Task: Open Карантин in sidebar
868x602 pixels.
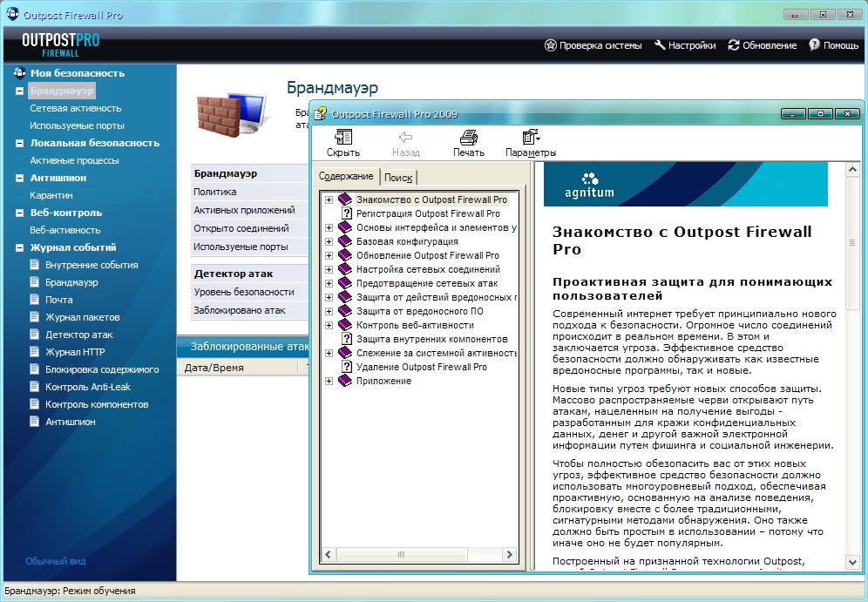Action: (51, 195)
